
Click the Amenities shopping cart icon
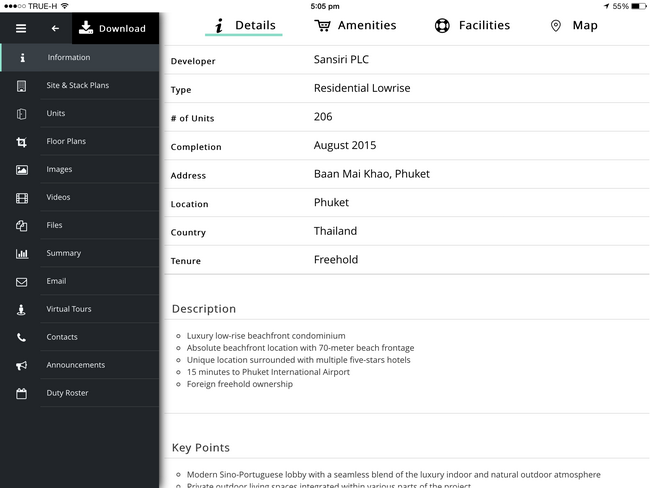pos(322,26)
